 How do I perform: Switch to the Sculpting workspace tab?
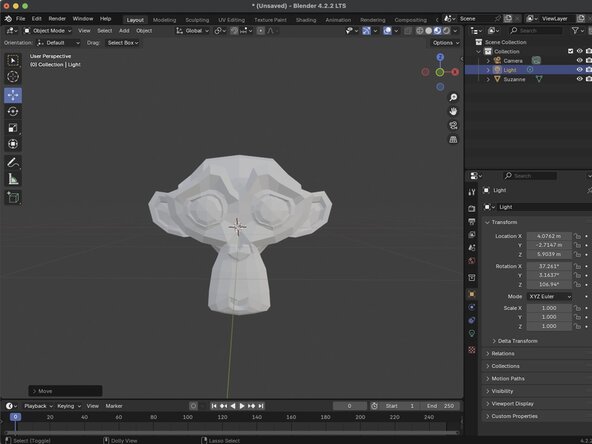click(x=197, y=20)
